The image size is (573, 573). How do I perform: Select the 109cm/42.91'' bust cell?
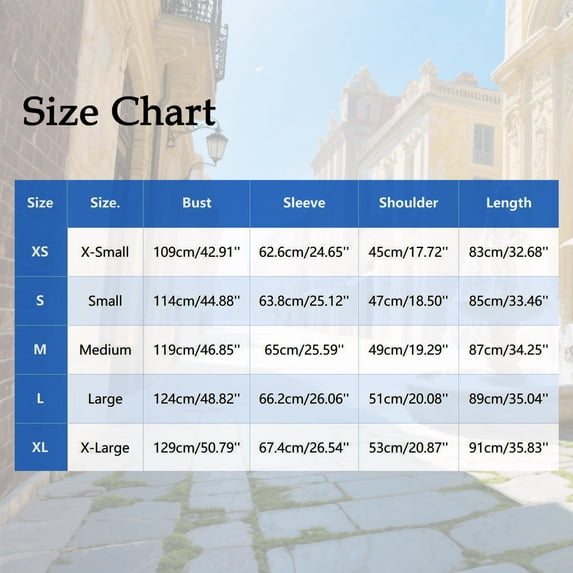197,252
